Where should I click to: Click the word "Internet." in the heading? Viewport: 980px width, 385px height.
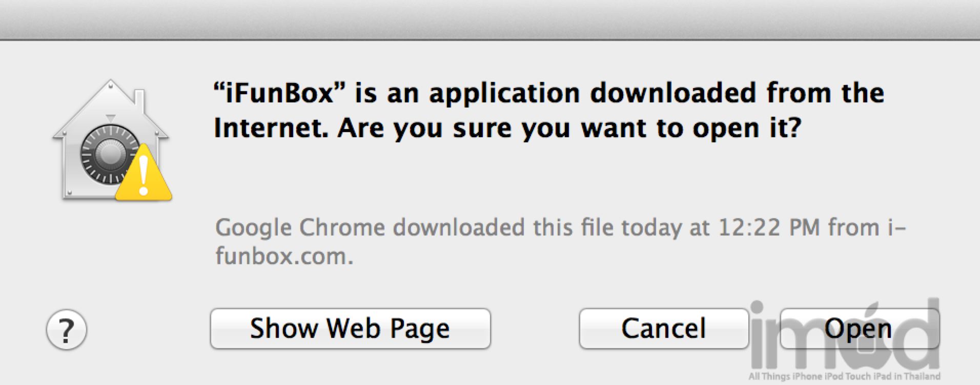(x=271, y=128)
